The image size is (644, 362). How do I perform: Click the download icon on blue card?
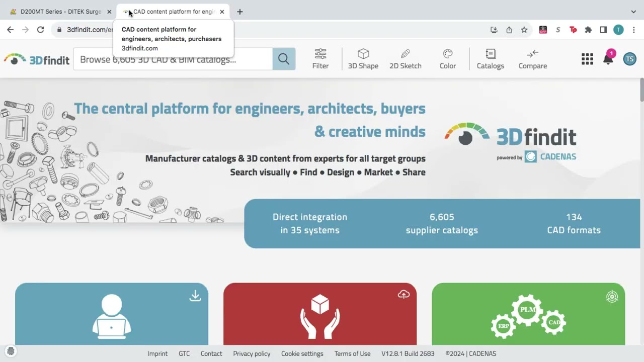coord(195,296)
